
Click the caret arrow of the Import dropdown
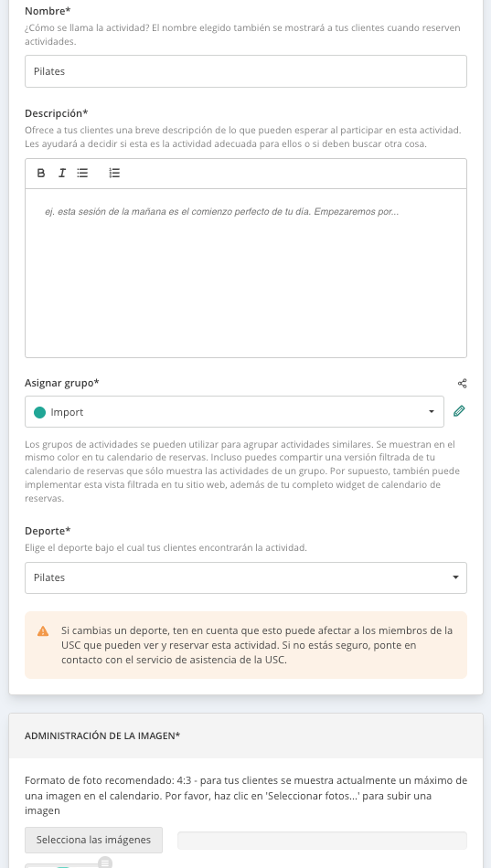(432, 412)
